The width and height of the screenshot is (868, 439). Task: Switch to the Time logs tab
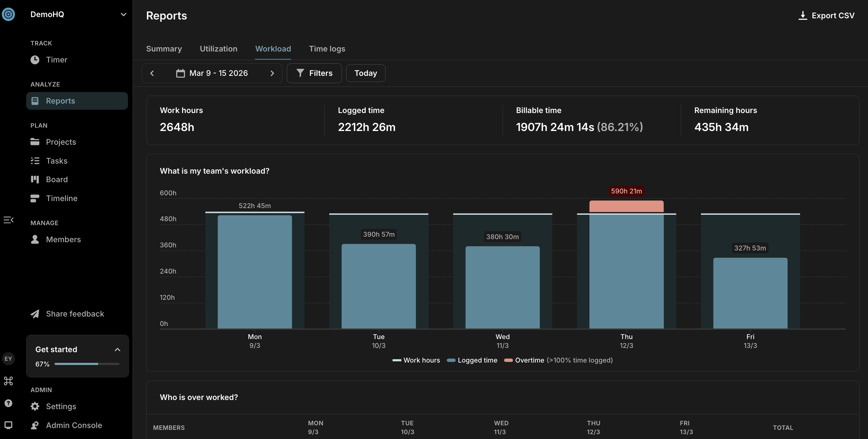click(x=327, y=49)
